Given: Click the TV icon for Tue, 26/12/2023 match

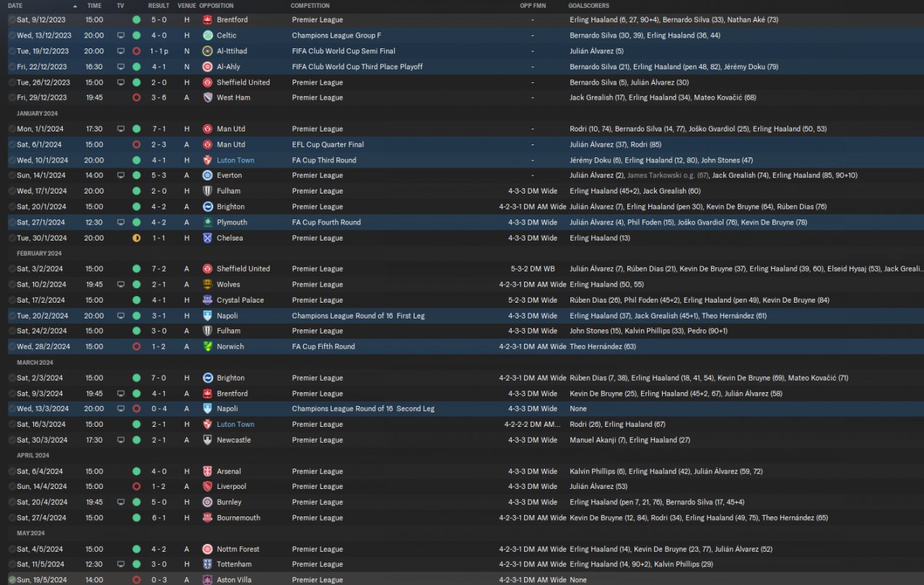Looking at the screenshot, I should coord(121,82).
